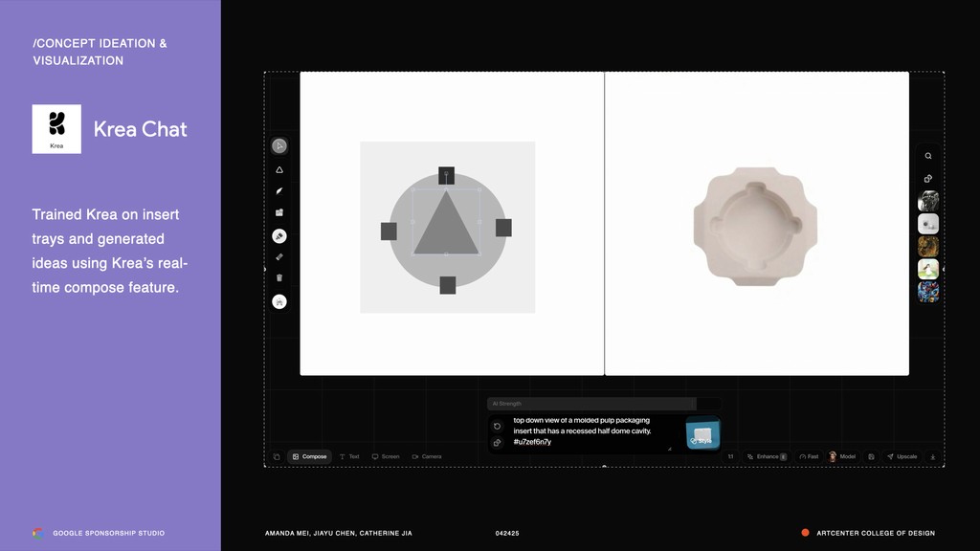Screen dimensions: 980x551
Task: Select the girl illustration style thumbnail
Action: pos(928,269)
